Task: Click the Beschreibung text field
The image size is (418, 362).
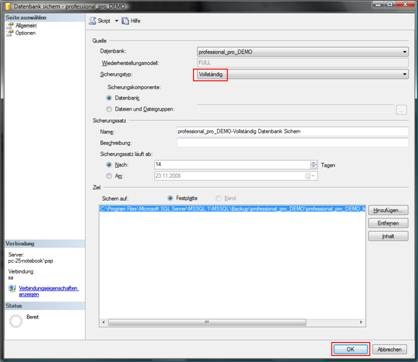Action: [292, 143]
